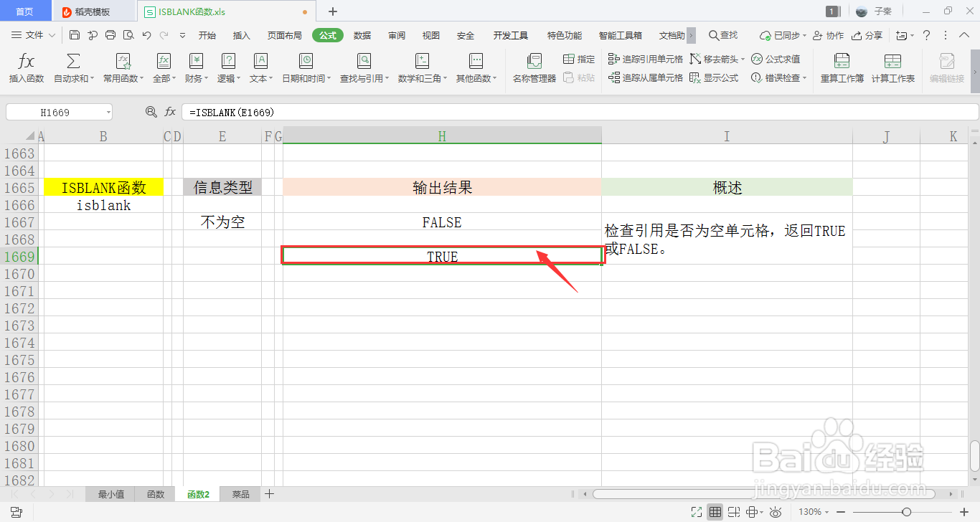Viewport: 980px width, 522px height.
Task: Click the print icon in quick toolbar
Action: 110,35
